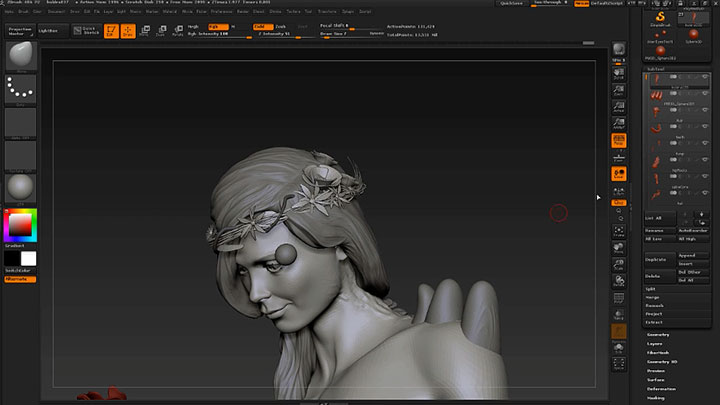The image size is (720, 405).
Task: Adjust the Z Intensity slider
Action: 285,34
